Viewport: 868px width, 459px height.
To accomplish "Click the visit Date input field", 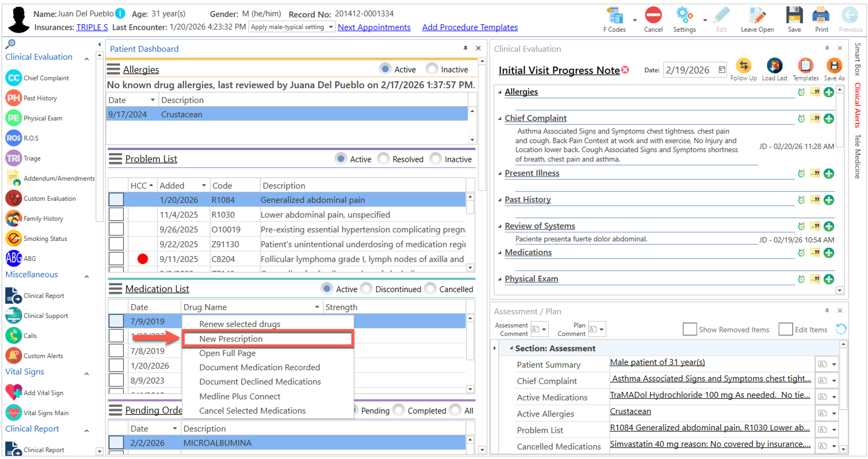I will coord(689,70).
